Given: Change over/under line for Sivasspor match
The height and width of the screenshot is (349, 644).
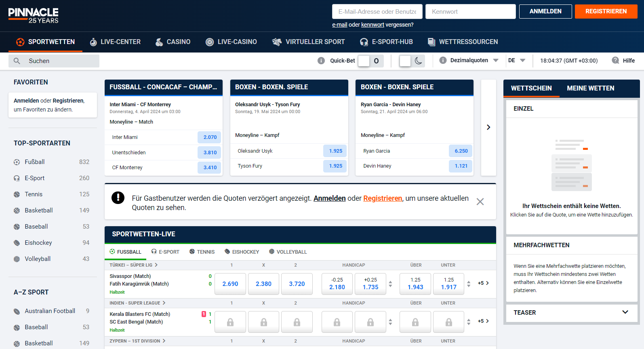Looking at the screenshot, I should (x=469, y=284).
